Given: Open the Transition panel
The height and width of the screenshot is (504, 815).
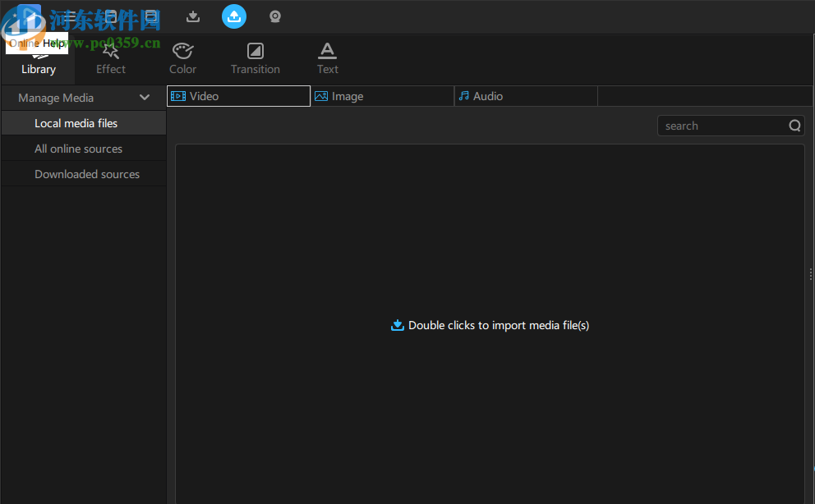Looking at the screenshot, I should click(256, 59).
